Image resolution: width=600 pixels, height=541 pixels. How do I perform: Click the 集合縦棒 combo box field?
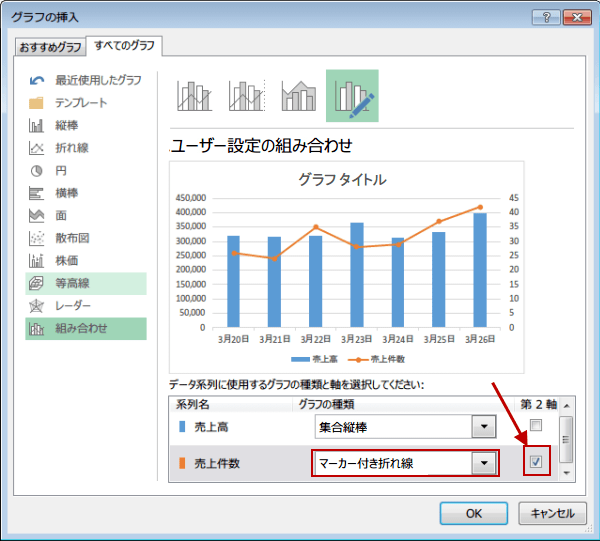pyautogui.click(x=406, y=426)
